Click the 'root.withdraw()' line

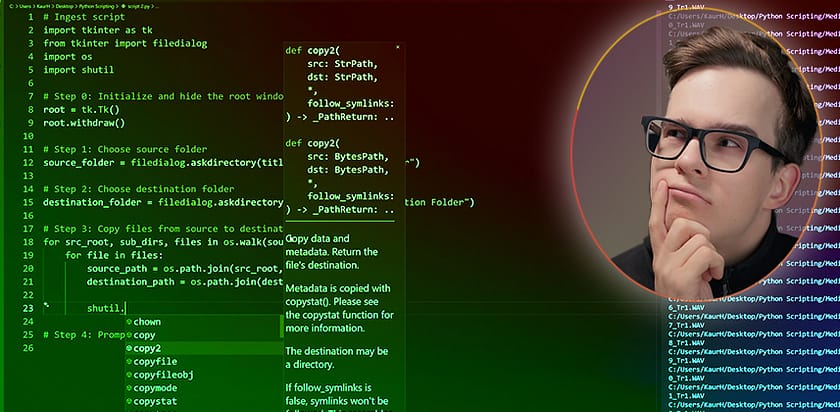(x=84, y=123)
